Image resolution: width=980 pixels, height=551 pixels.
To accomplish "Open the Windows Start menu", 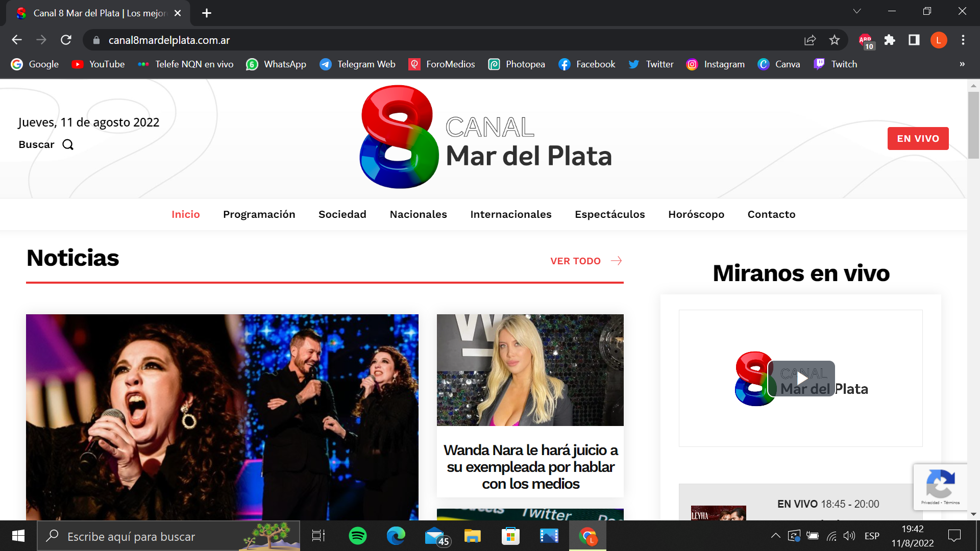I will [x=18, y=536].
